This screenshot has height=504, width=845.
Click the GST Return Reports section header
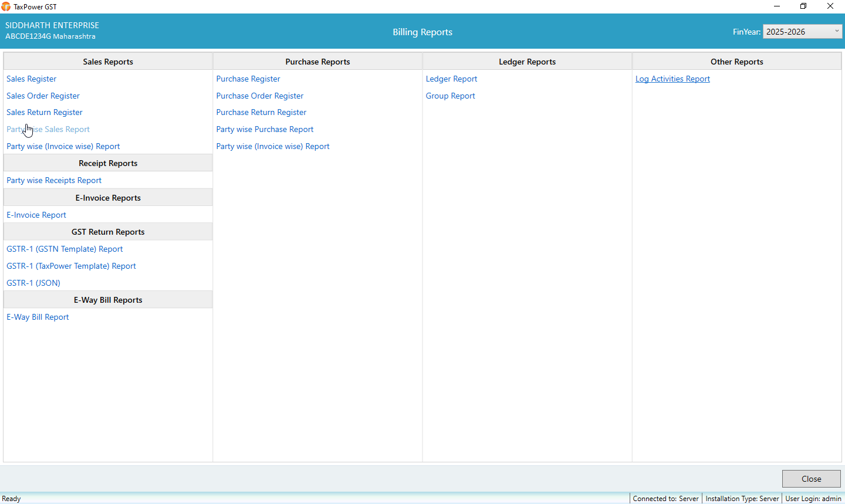[x=108, y=232]
